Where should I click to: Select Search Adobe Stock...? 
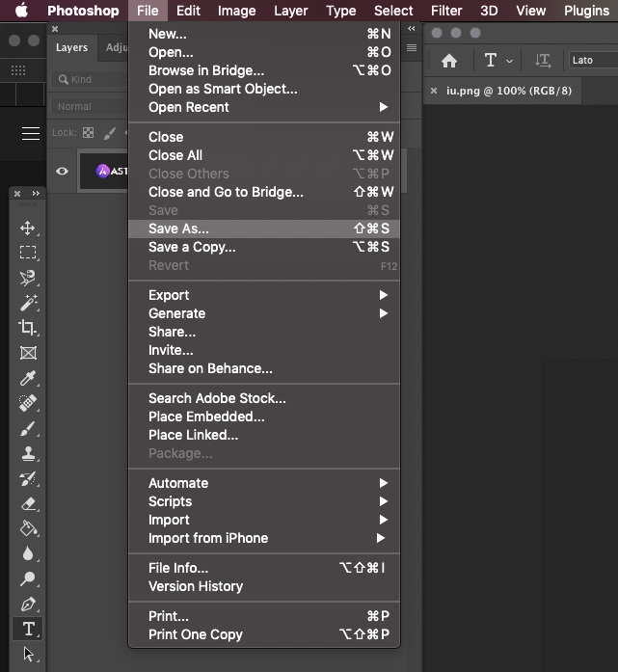264,398
